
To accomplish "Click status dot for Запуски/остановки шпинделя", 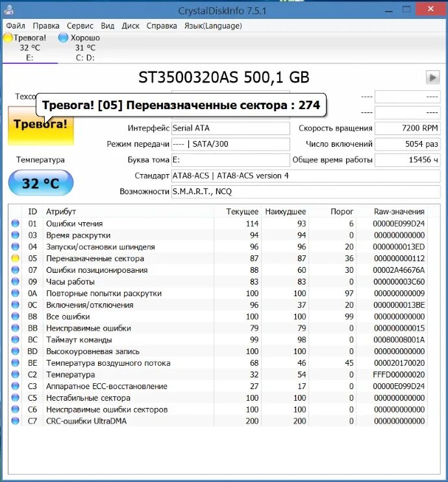I will pyautogui.click(x=15, y=247).
